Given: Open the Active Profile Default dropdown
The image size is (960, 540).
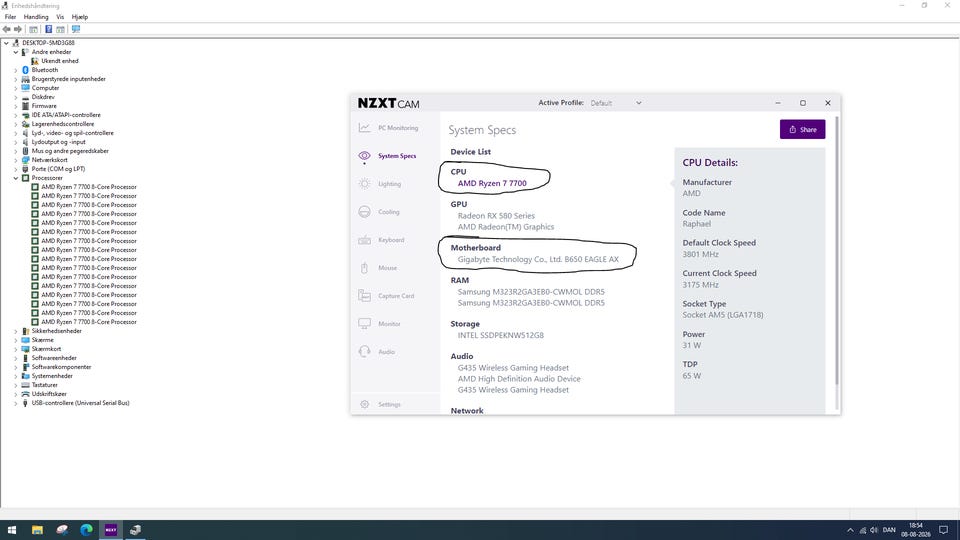Looking at the screenshot, I should point(616,103).
